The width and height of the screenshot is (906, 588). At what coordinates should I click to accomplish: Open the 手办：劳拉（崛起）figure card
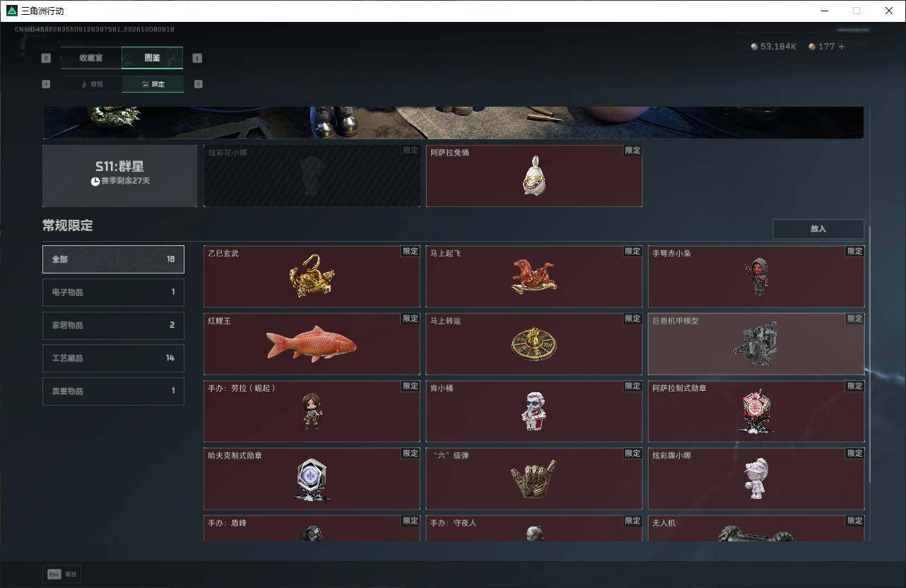point(312,411)
